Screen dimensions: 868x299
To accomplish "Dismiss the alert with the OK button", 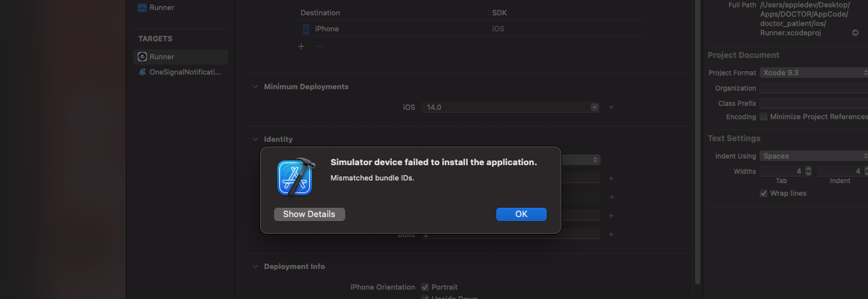I will pyautogui.click(x=521, y=214).
